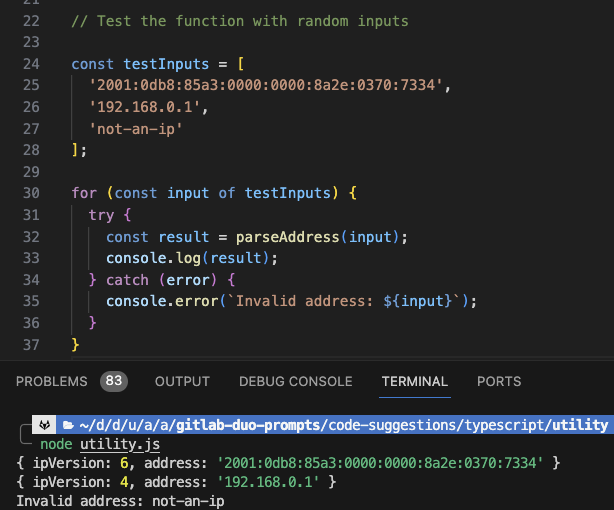Click the parseAddress function call
This screenshot has height=510, width=614.
click(287, 237)
